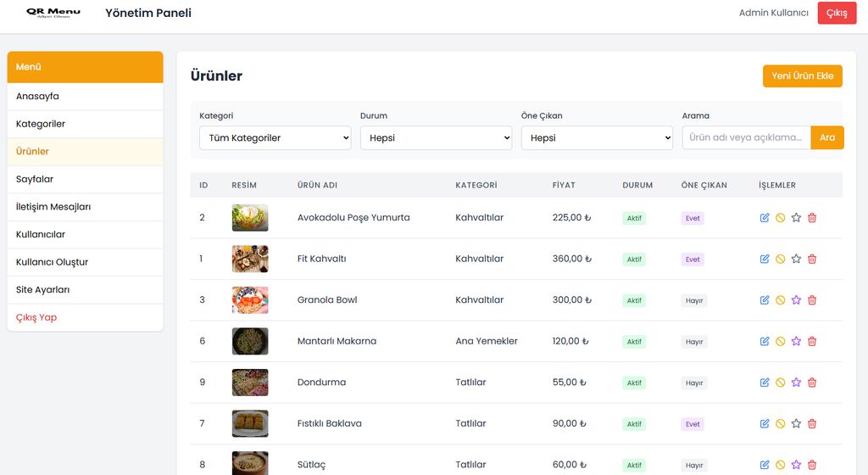The image size is (868, 475).
Task: Open İletişim Mesajları in sidebar
Action: tap(86, 207)
